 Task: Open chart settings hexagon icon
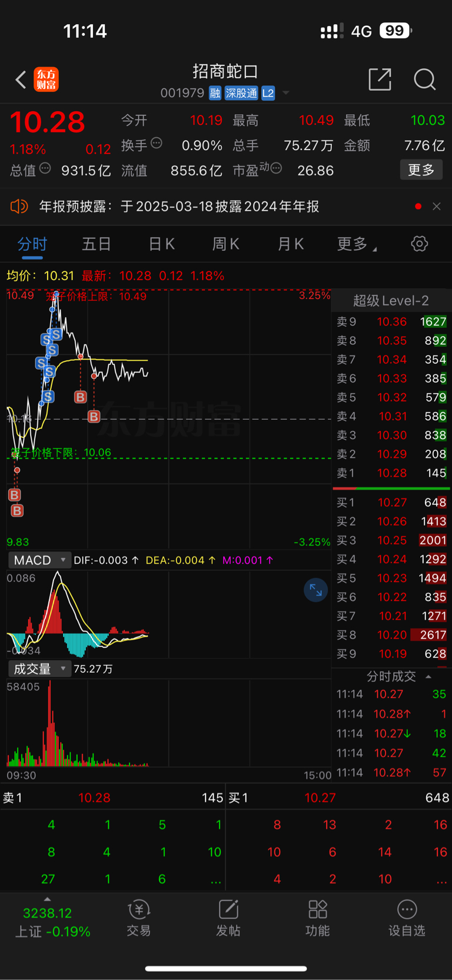click(420, 244)
